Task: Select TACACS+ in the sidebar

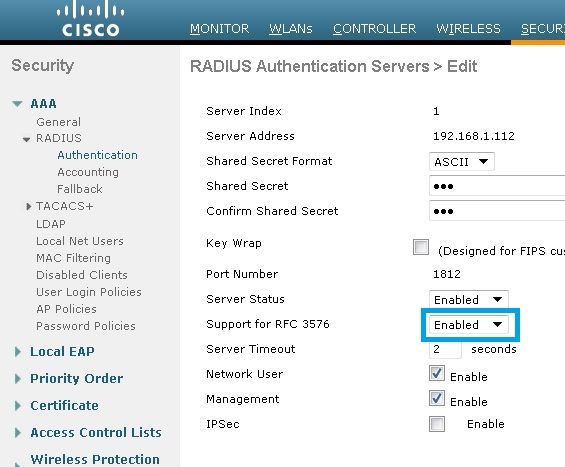Action: (64, 206)
